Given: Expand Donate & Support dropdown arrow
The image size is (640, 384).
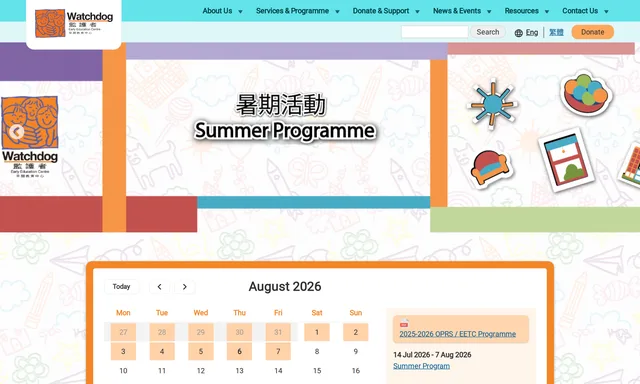Looking at the screenshot, I should coord(417,11).
